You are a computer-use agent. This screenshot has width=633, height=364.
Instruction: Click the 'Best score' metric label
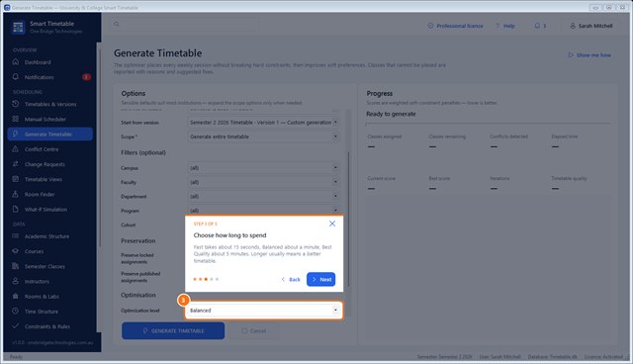point(439,178)
